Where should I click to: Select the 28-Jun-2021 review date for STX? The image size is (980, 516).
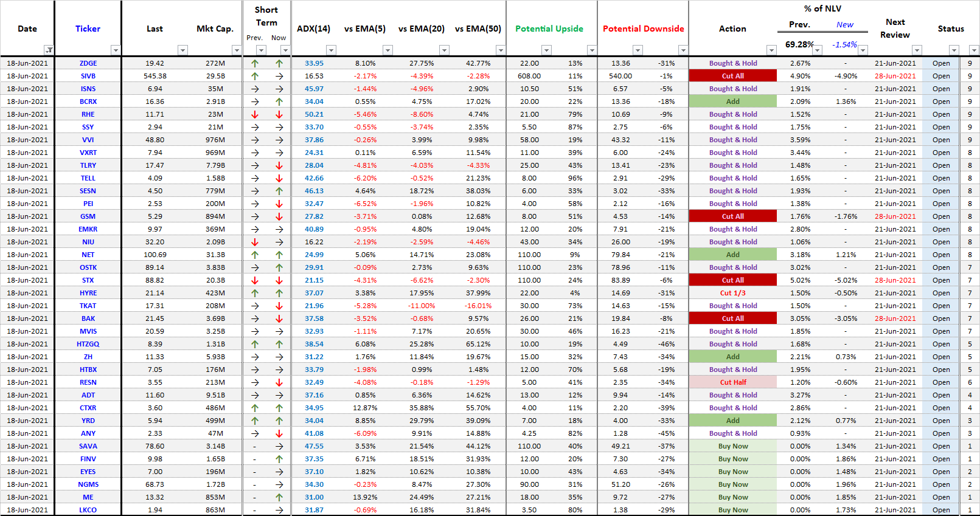point(895,280)
